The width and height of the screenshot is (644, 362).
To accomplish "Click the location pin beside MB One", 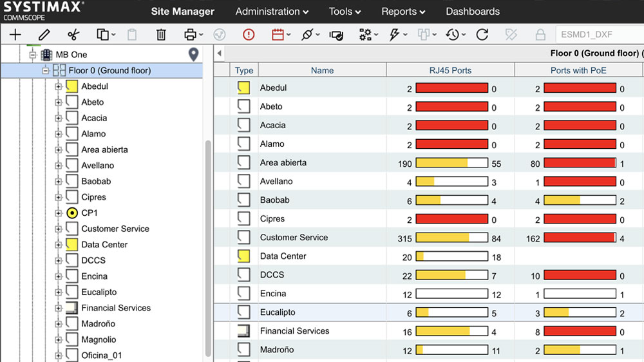I will [193, 55].
